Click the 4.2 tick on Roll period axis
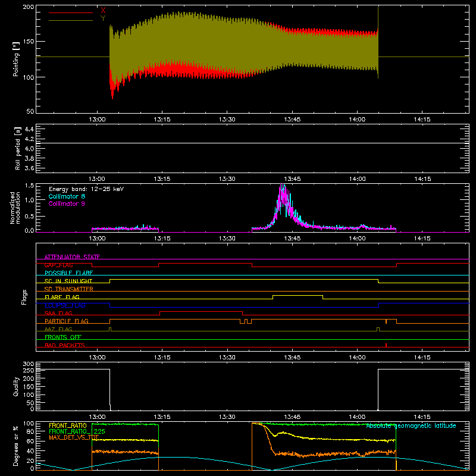The height and width of the screenshot is (476, 476). tap(29, 139)
